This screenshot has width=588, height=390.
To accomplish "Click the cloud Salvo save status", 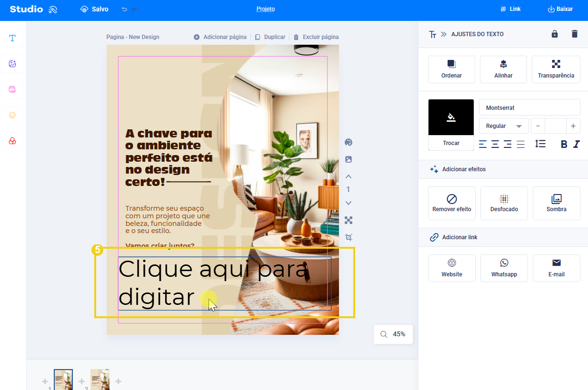I will [x=94, y=9].
